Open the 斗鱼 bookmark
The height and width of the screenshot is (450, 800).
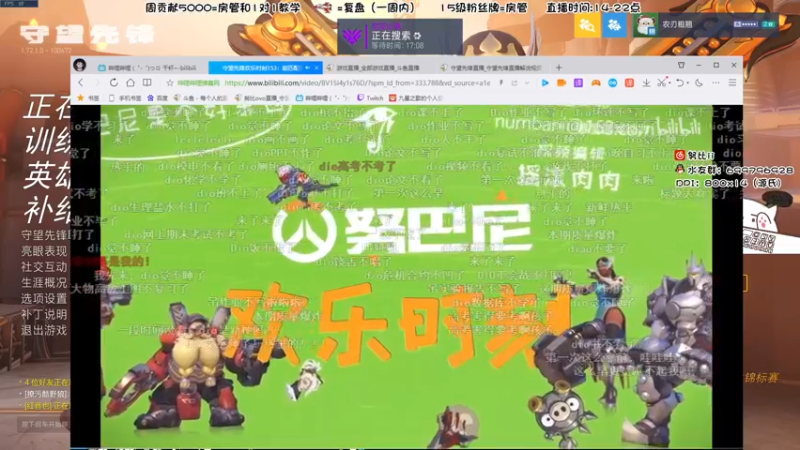point(201,98)
